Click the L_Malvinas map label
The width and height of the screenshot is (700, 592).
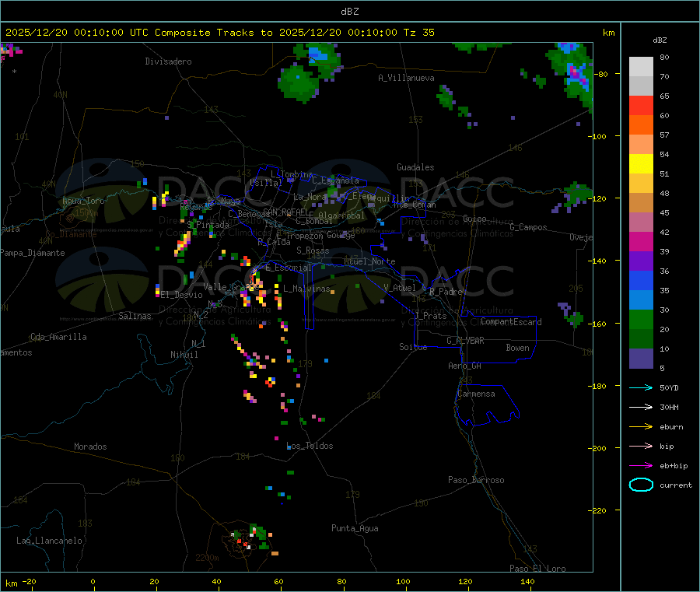point(306,289)
